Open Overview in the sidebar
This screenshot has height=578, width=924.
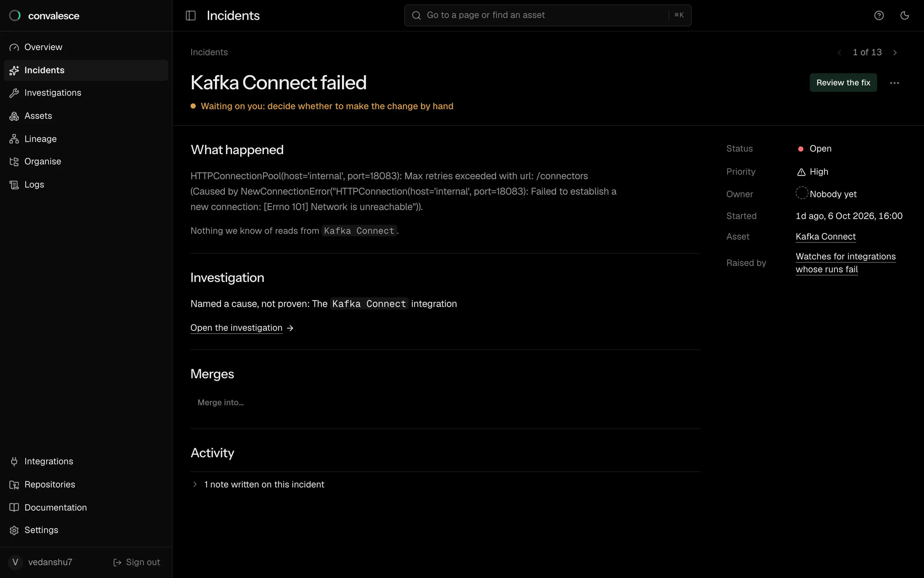(x=86, y=47)
